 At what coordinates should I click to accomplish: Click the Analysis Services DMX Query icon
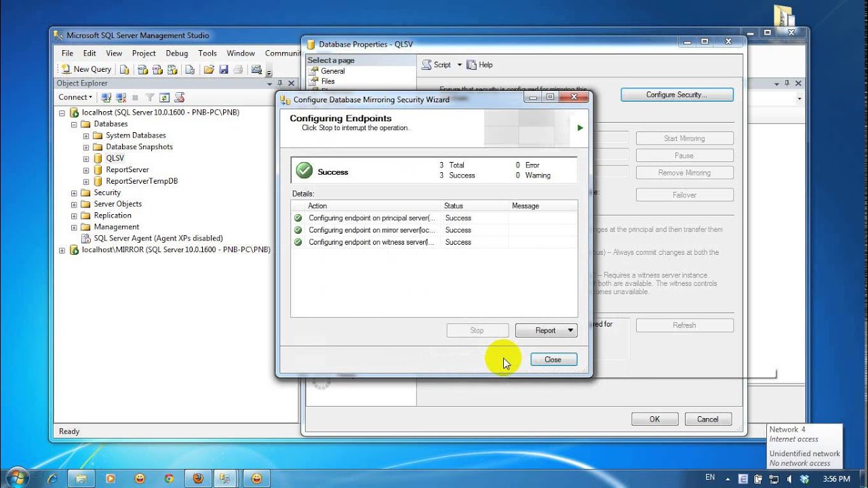157,69
